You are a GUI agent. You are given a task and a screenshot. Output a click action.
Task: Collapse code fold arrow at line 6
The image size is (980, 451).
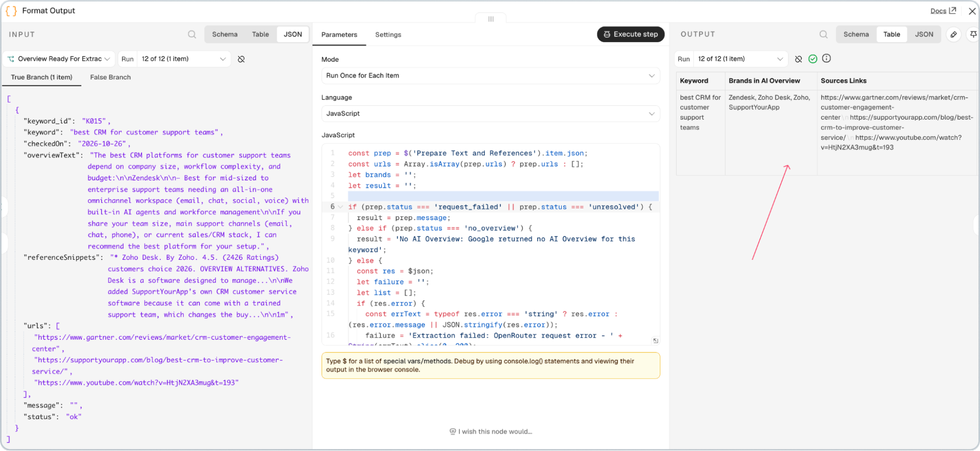point(340,207)
